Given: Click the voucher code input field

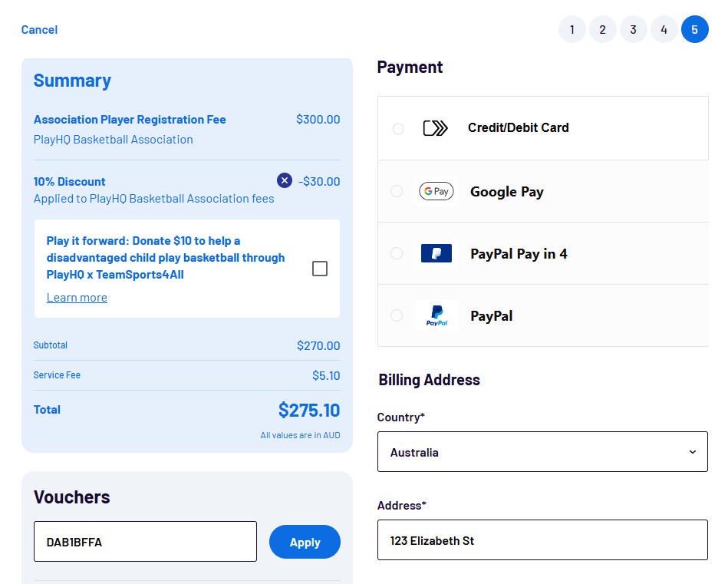Looking at the screenshot, I should 145,542.
